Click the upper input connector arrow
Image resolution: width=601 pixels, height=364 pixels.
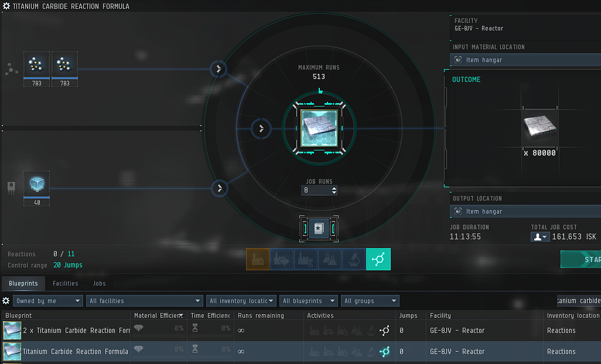(218, 69)
